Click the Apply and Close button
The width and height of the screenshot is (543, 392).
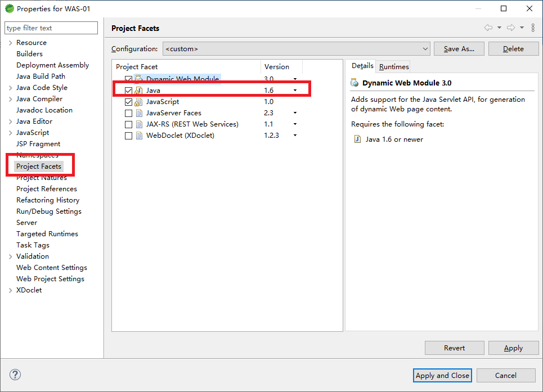(442, 375)
